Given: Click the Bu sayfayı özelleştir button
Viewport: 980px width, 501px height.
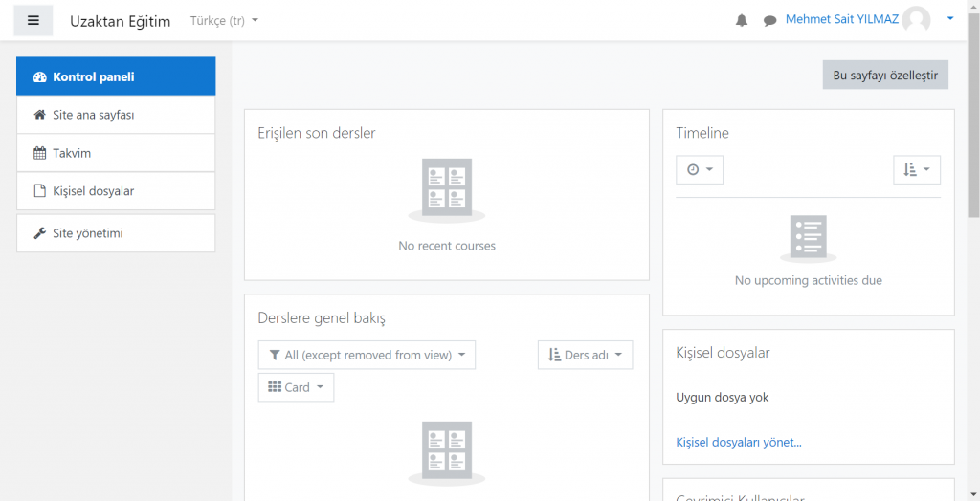Looking at the screenshot, I should click(885, 75).
